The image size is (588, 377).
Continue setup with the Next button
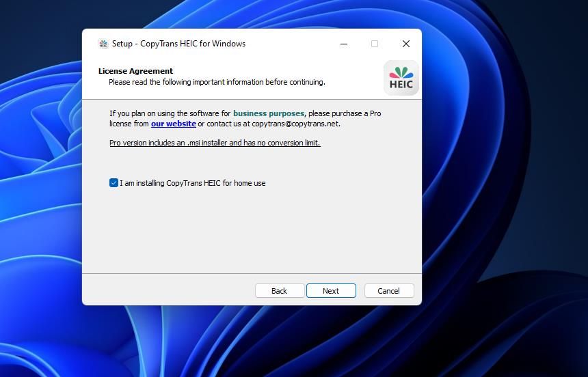point(331,291)
